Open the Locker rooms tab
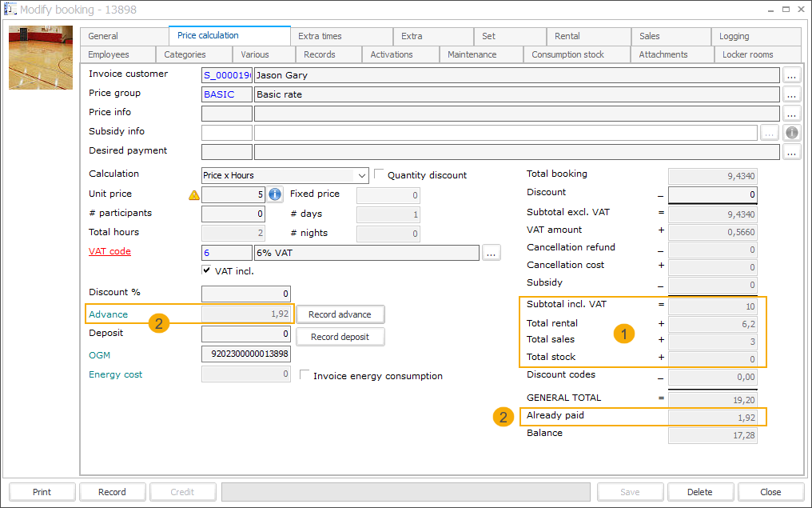 point(747,54)
